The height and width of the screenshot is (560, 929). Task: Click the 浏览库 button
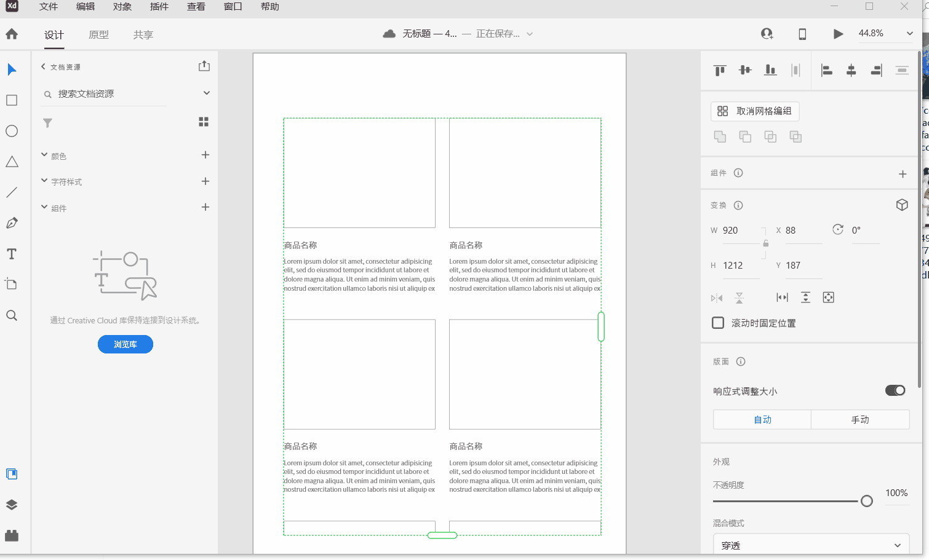click(x=125, y=344)
